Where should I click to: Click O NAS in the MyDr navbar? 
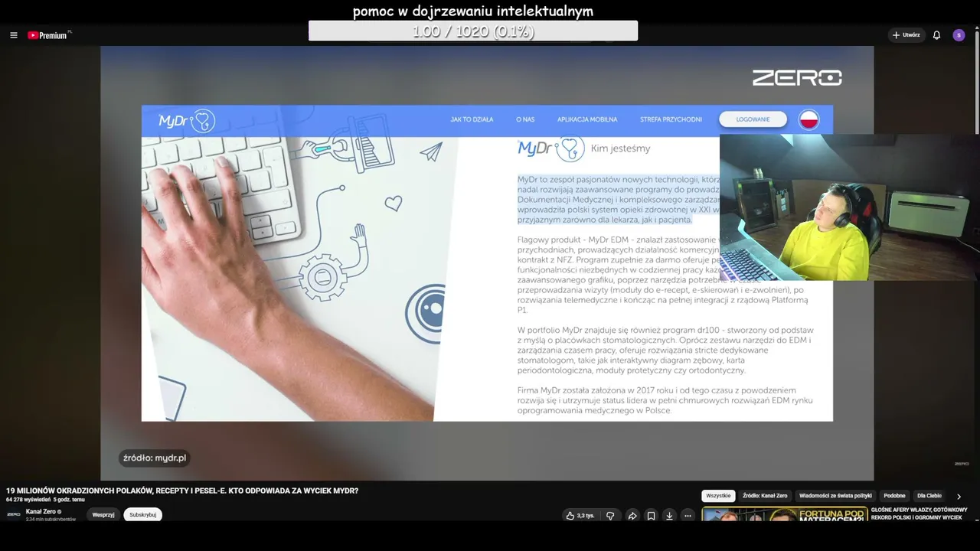pyautogui.click(x=525, y=119)
